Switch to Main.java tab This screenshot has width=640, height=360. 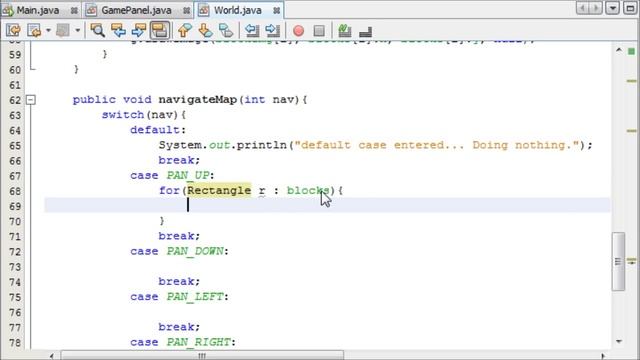click(38, 10)
